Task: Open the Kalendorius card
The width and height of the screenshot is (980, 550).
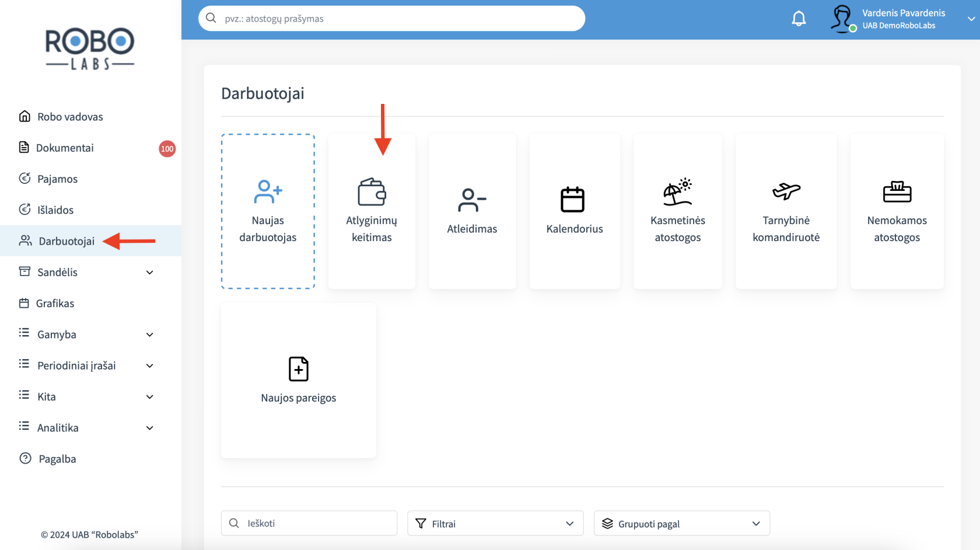Action: click(575, 211)
